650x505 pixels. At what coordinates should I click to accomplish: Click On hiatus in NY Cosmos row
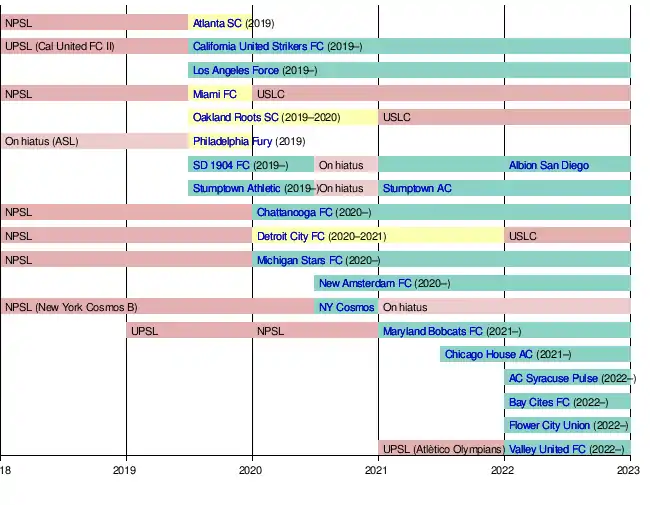[x=405, y=308]
